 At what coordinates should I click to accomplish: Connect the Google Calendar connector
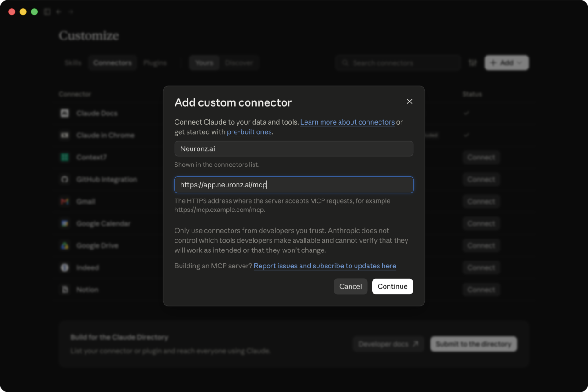(x=481, y=223)
